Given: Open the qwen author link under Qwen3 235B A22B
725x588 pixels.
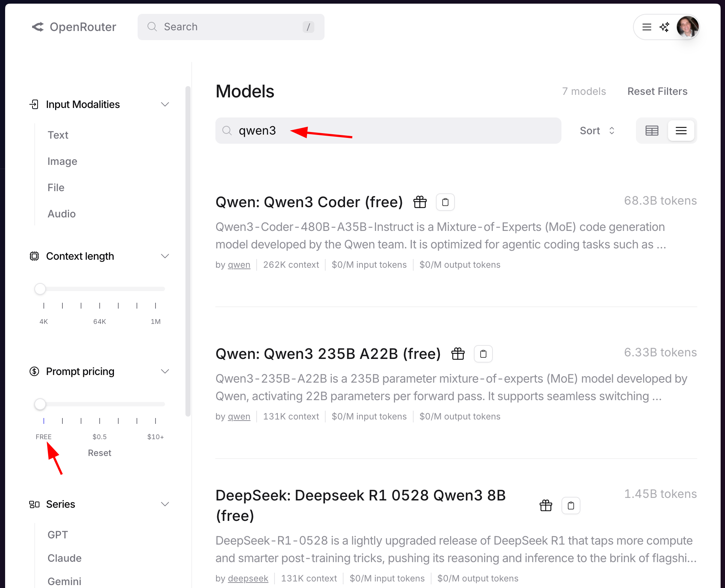Looking at the screenshot, I should 239,417.
